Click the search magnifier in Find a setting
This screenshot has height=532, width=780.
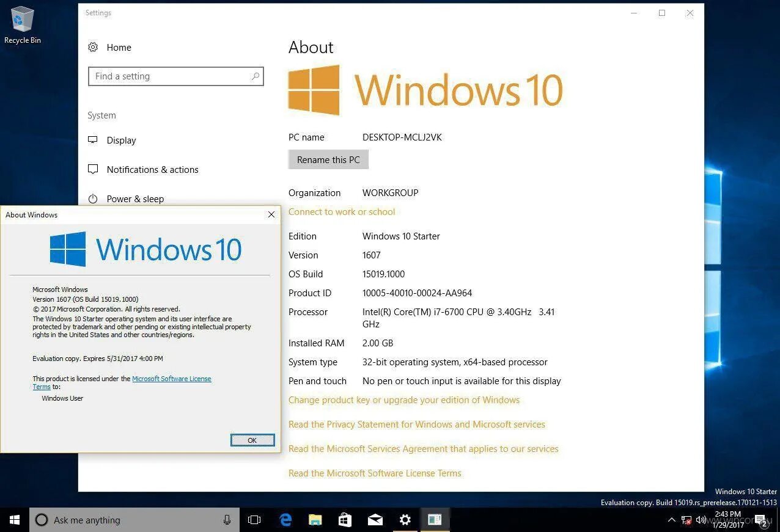click(256, 76)
